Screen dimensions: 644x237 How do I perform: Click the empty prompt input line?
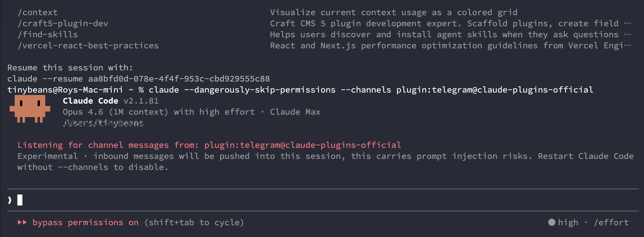(325, 200)
